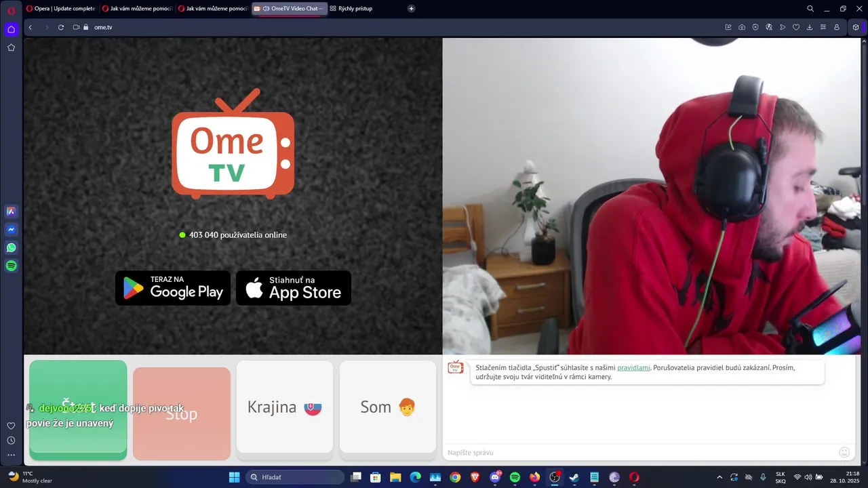Open the emoji smiley picker
This screenshot has height=488, width=868.
tap(844, 452)
